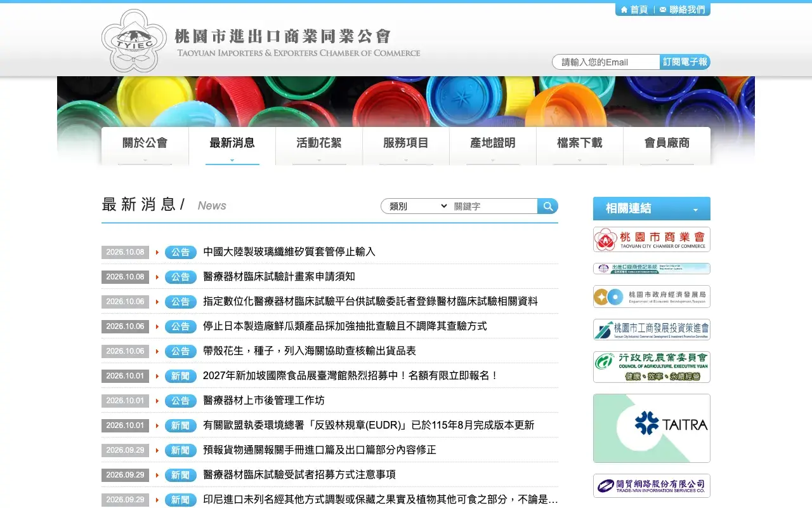Screen dimensions: 812x508
Task: Open the 行政院農業委員會 banner
Action: click(652, 367)
